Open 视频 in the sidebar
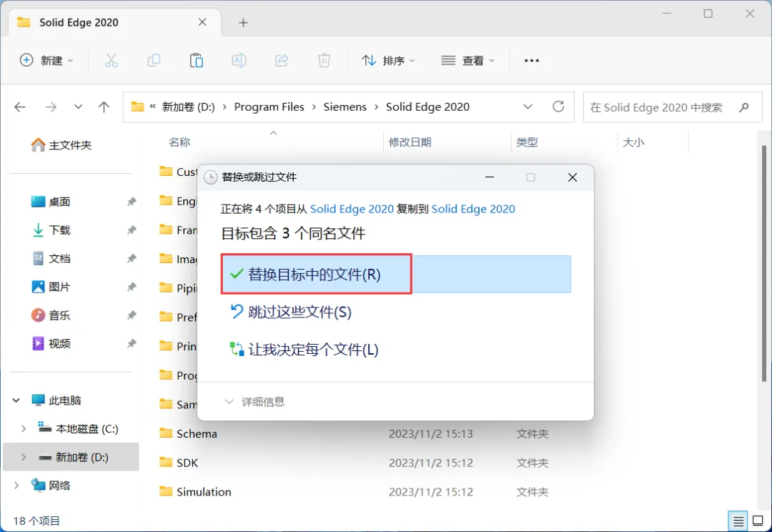Viewport: 772px width, 532px height. click(51, 343)
